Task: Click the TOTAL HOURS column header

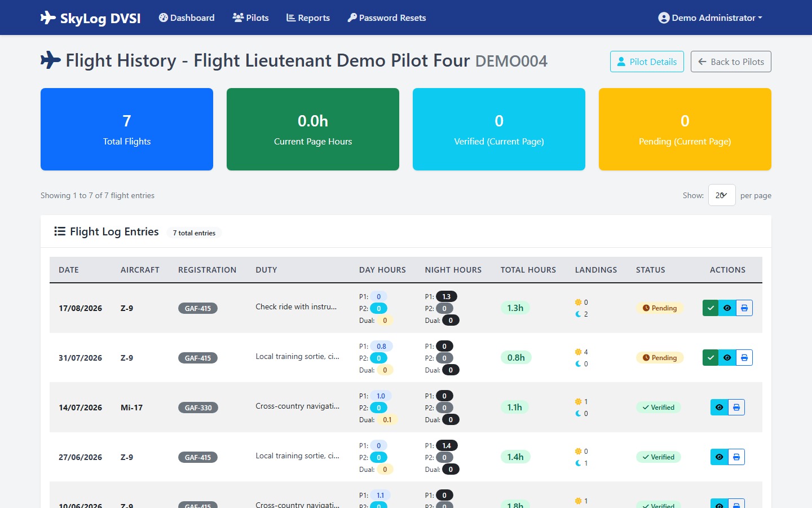Action: coord(528,270)
